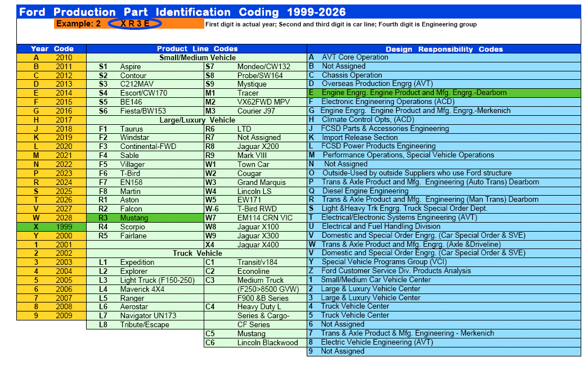The image size is (588, 366).
Task: Select the "Explorer" truck cell
Action: pyautogui.click(x=133, y=271)
